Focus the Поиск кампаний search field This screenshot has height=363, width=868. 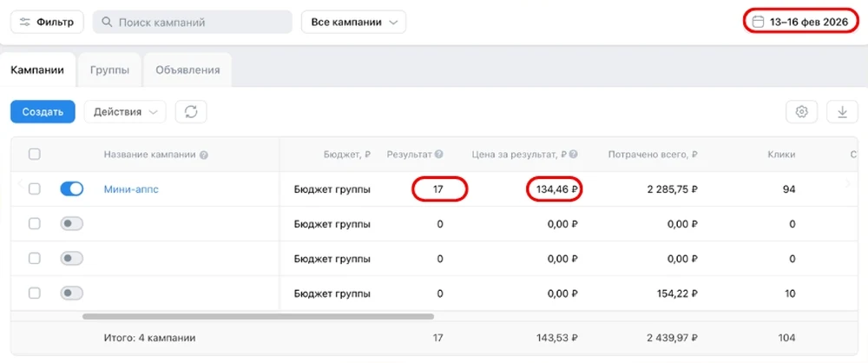point(192,23)
